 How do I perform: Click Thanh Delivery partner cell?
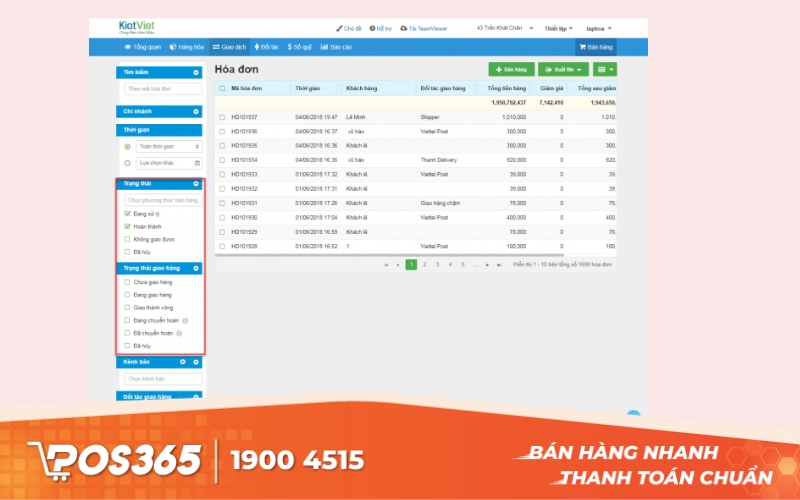[438, 160]
